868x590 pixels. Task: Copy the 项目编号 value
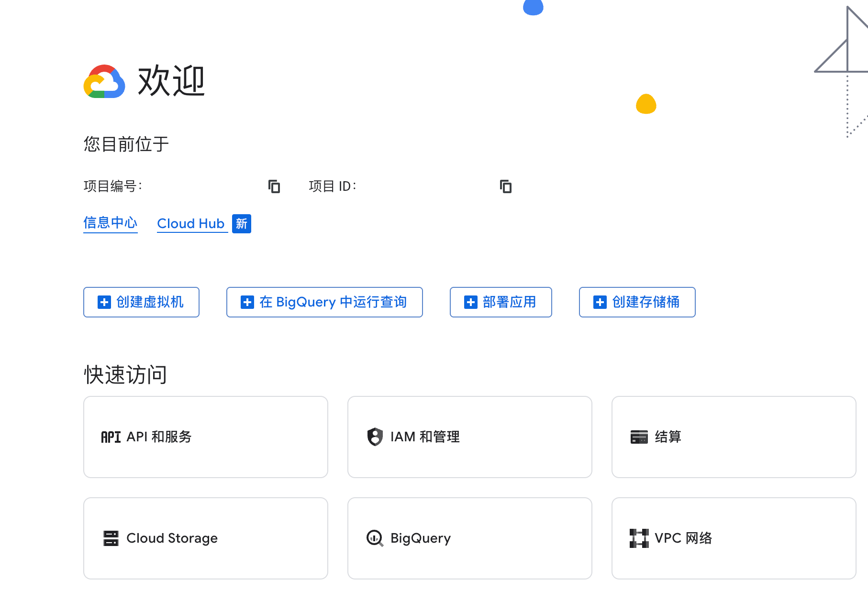click(274, 186)
